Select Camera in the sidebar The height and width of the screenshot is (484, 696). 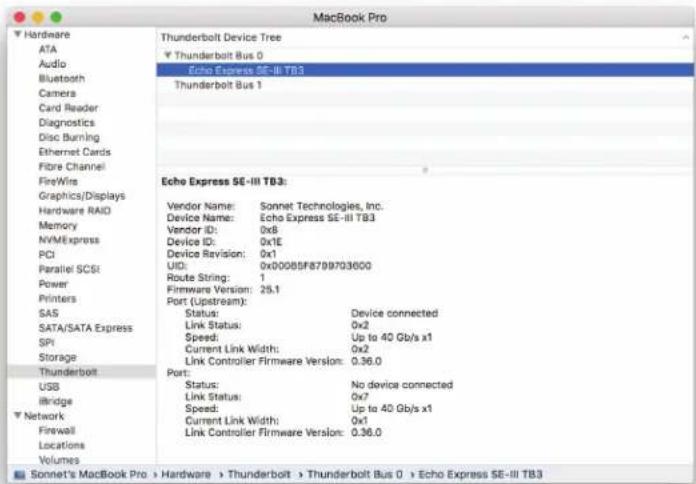57,93
